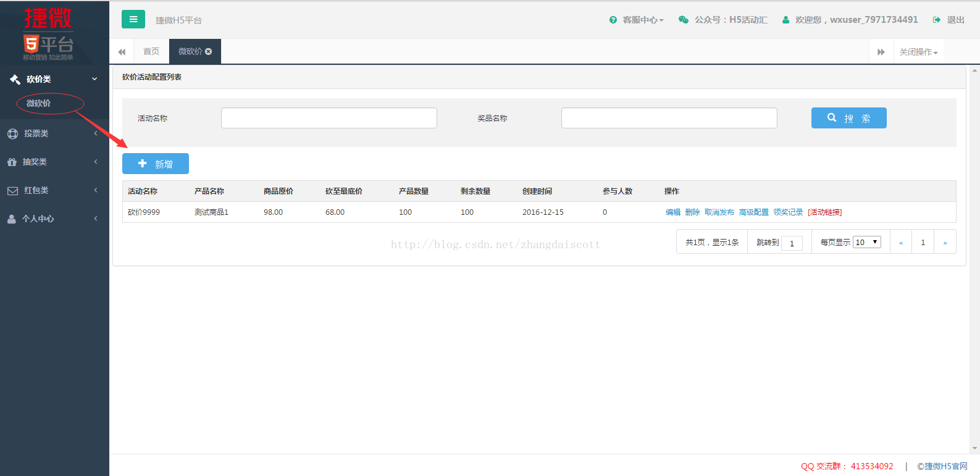Viewport: 980px width, 476px height.
Task: Click the 捷微 H5平台 logo
Action: pos(48,33)
